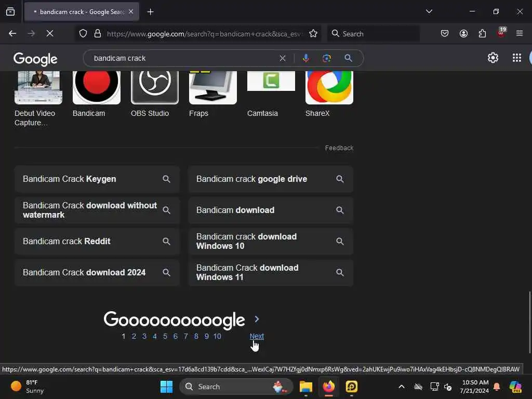Start Google voice search microphone
The width and height of the screenshot is (532, 399).
[x=305, y=58]
